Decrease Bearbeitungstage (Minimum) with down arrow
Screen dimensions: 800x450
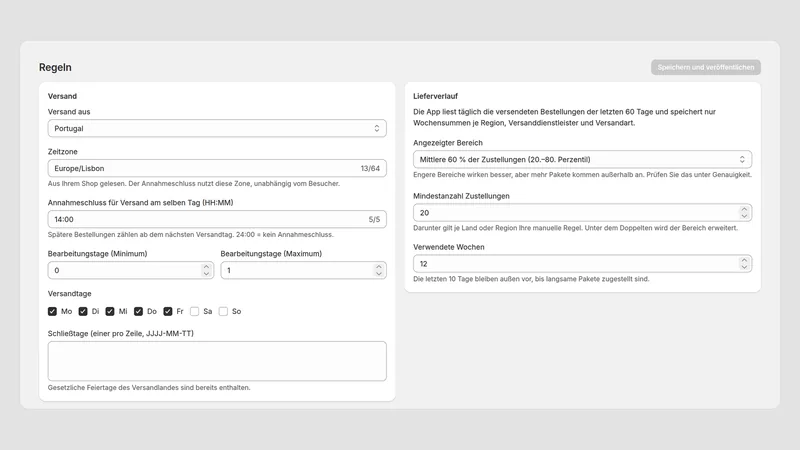coord(206,274)
